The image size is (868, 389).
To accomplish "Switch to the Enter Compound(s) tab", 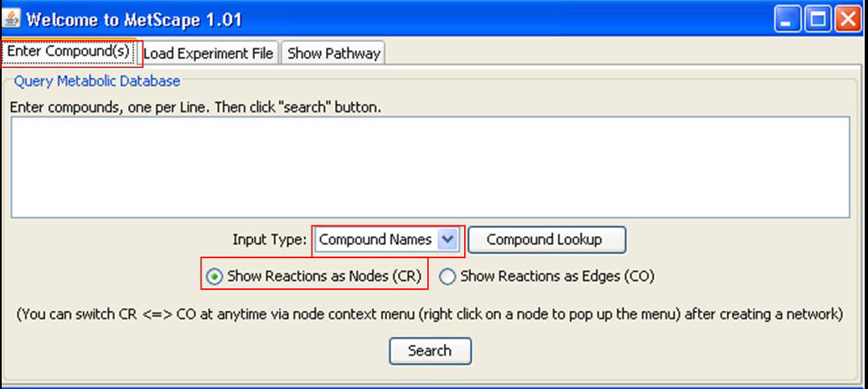I will 68,51.
